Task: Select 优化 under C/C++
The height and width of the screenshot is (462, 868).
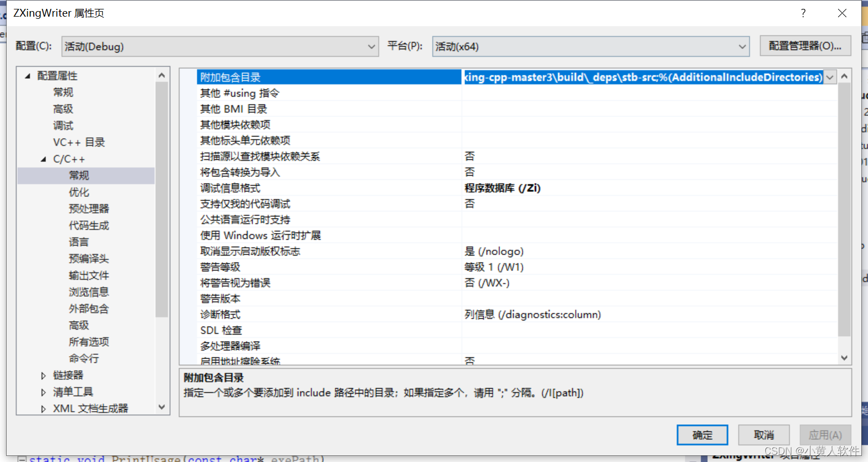Action: point(78,192)
